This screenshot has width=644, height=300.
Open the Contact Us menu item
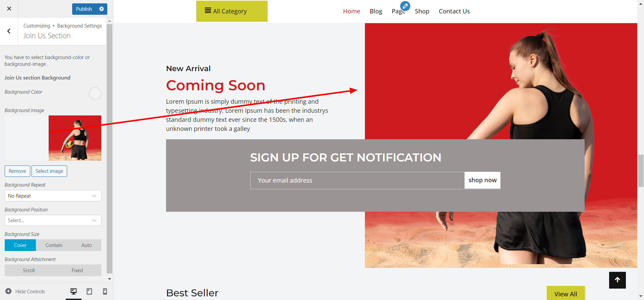454,11
